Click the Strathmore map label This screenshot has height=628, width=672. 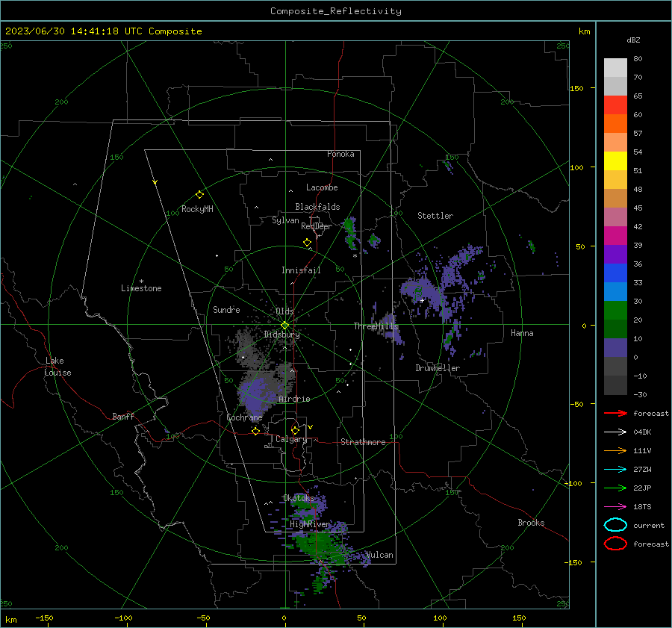pyautogui.click(x=363, y=442)
